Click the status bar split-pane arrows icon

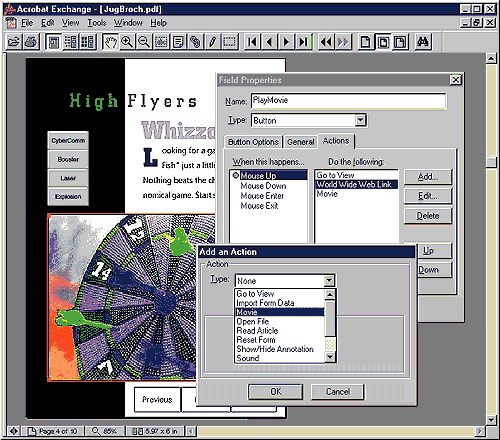pyautogui.click(x=14, y=431)
